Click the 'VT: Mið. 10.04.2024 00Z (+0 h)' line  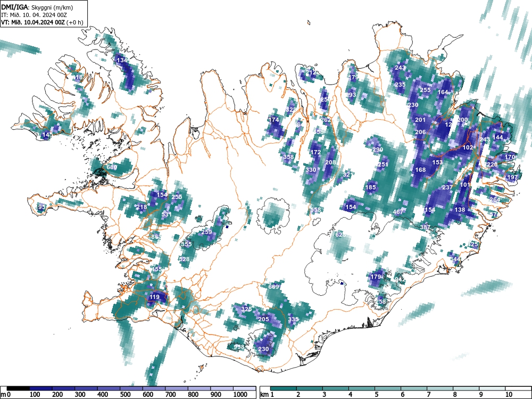tap(42, 22)
